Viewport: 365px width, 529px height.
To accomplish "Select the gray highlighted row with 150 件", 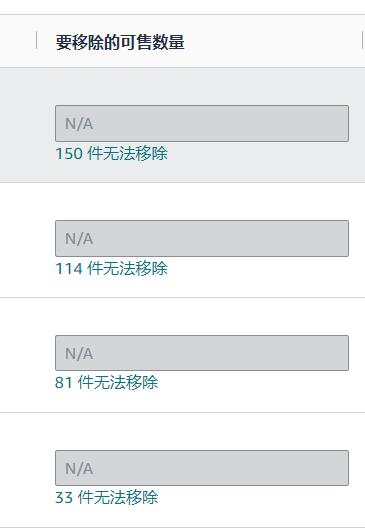I will (182, 125).
